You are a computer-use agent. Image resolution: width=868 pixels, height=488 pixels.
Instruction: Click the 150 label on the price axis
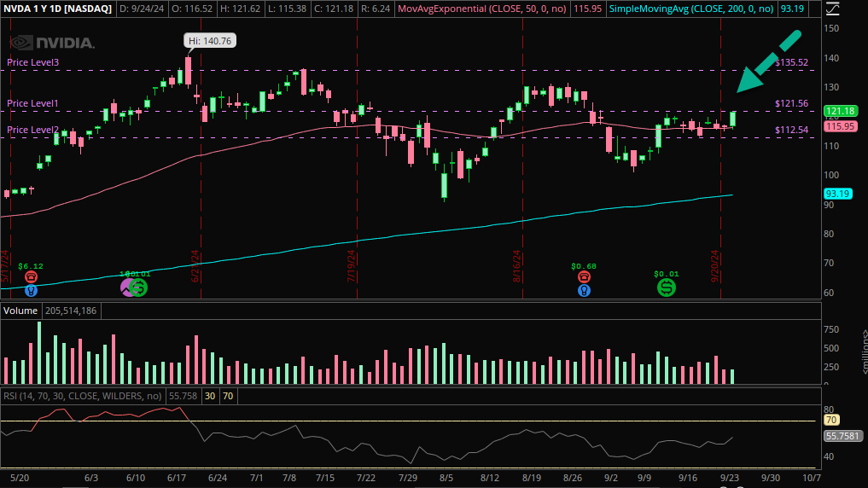pyautogui.click(x=831, y=28)
